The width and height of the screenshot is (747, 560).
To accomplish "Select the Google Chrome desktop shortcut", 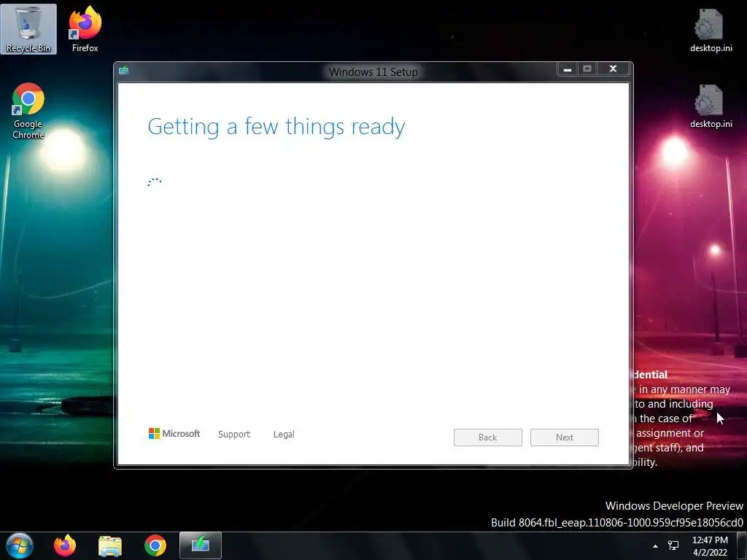I will pyautogui.click(x=28, y=111).
